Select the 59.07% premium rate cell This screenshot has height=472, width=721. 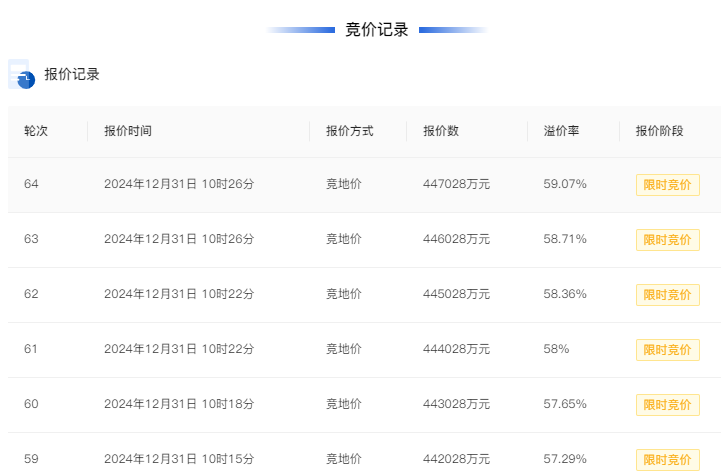click(565, 184)
